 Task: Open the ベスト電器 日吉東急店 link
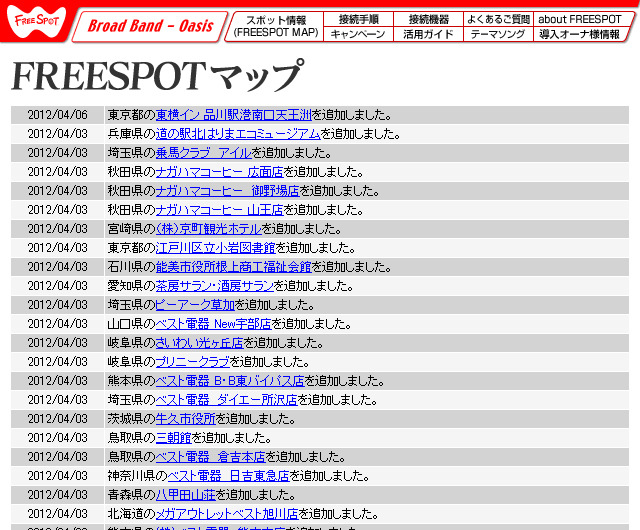229,476
